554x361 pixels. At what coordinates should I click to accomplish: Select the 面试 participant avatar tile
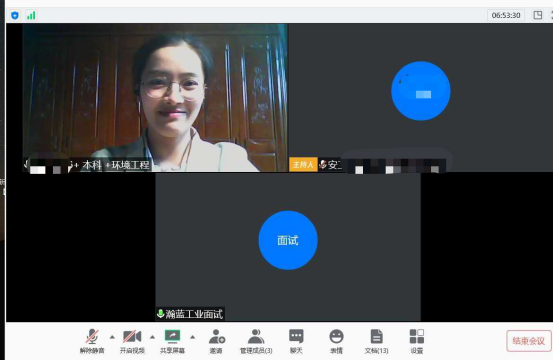[x=288, y=240]
